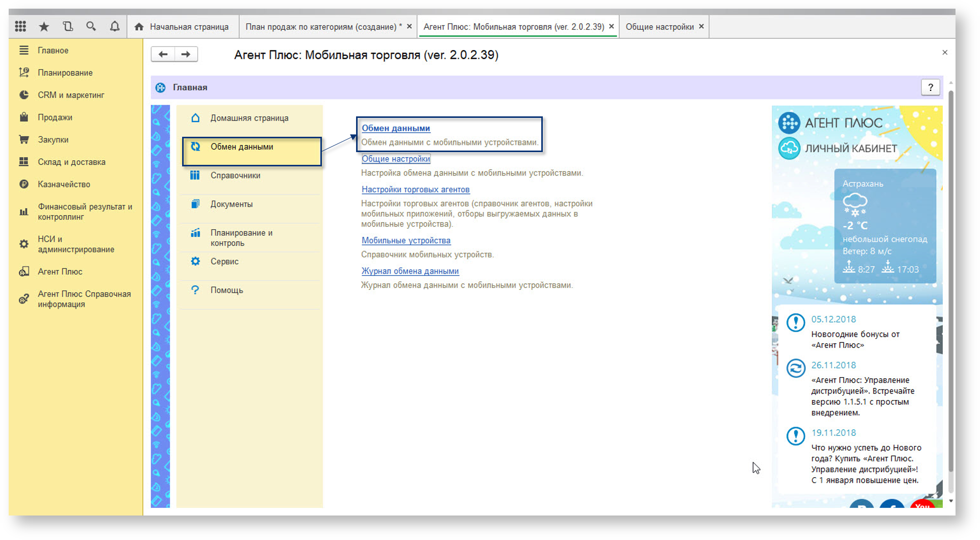The height and width of the screenshot is (540, 980).
Task: Close the form with the X button
Action: click(x=945, y=53)
